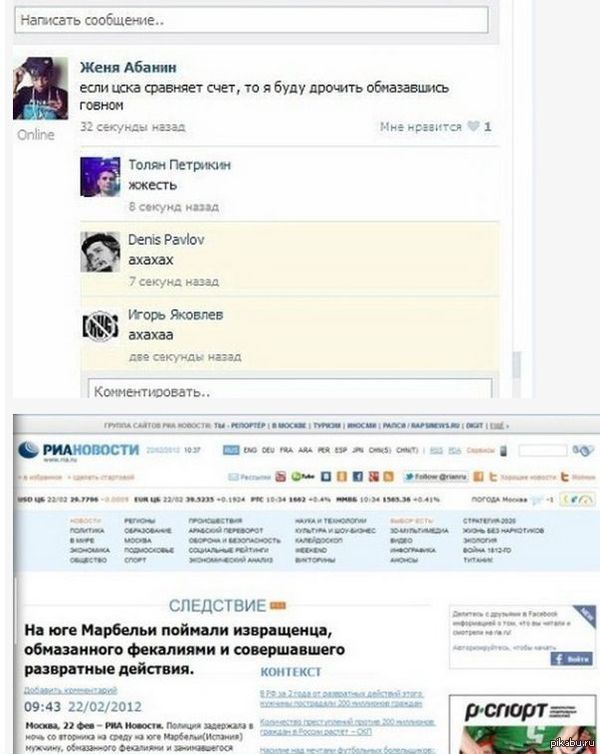Open Женя Абанин's profile name link
This screenshot has width=600, height=754.
[x=128, y=67]
